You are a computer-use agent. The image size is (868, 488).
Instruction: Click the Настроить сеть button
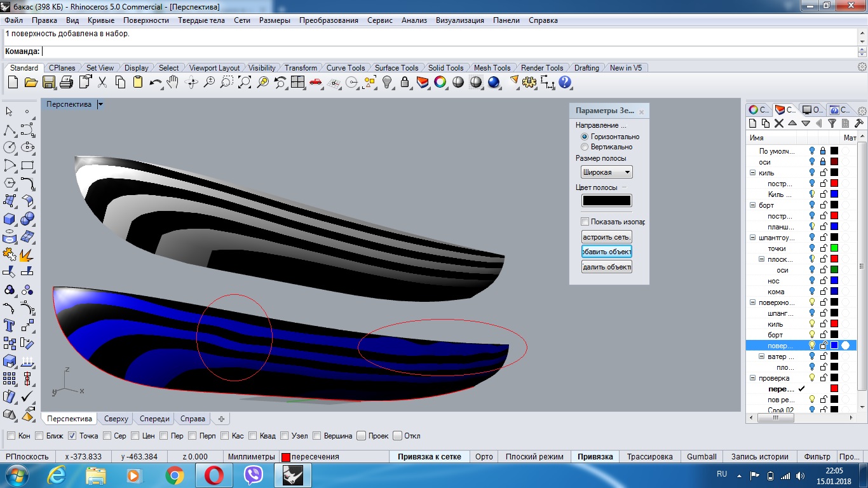[607, 237]
